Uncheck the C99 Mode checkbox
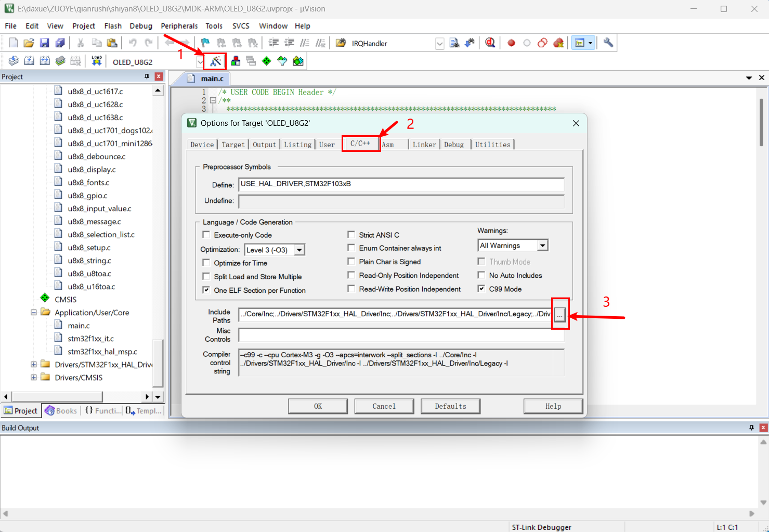 click(x=481, y=289)
